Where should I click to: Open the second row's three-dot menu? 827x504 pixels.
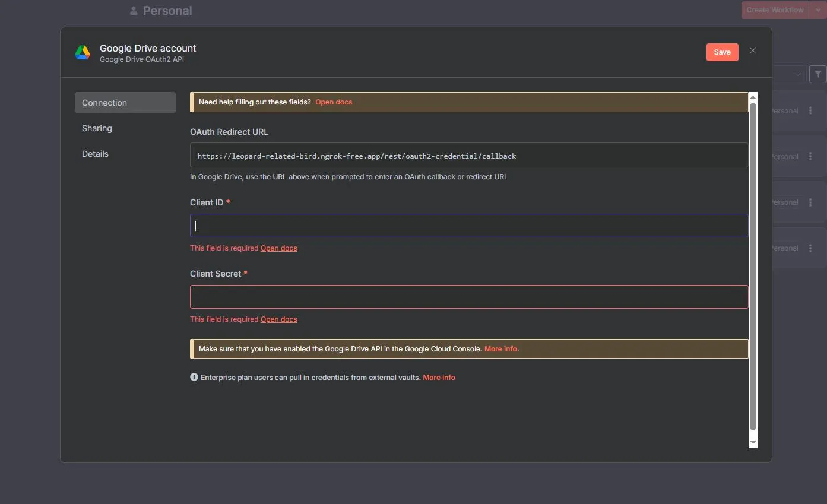click(x=810, y=157)
